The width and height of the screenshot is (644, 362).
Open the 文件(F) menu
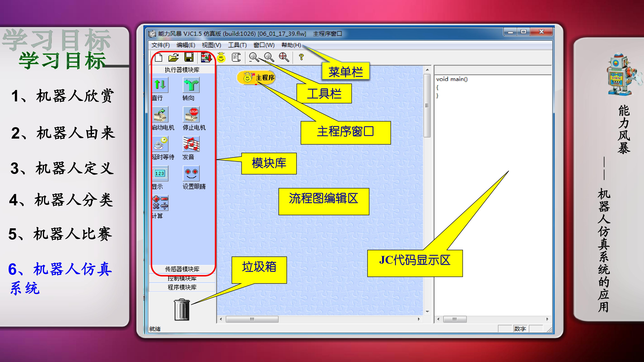161,45
